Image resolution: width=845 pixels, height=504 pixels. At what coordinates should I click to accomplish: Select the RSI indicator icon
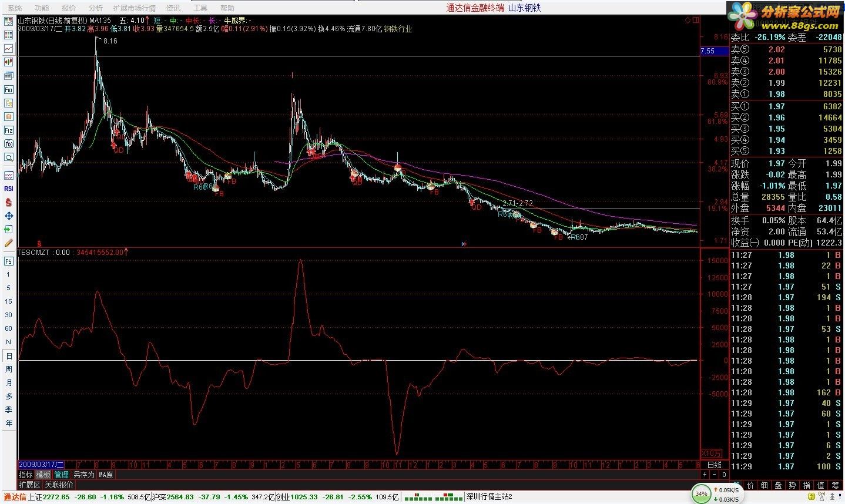click(x=9, y=189)
